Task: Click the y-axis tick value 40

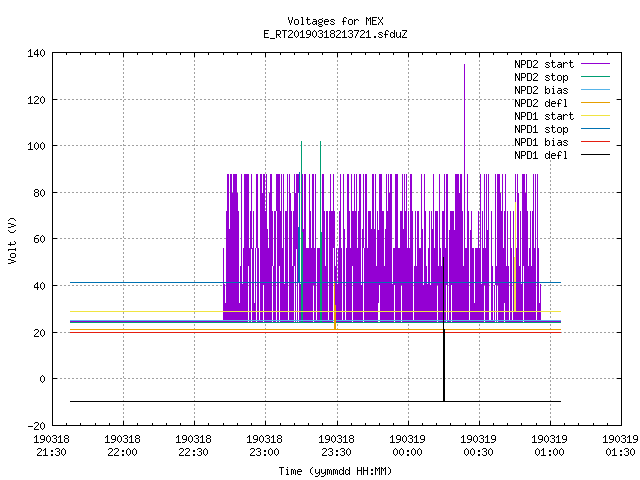Action: (39, 286)
